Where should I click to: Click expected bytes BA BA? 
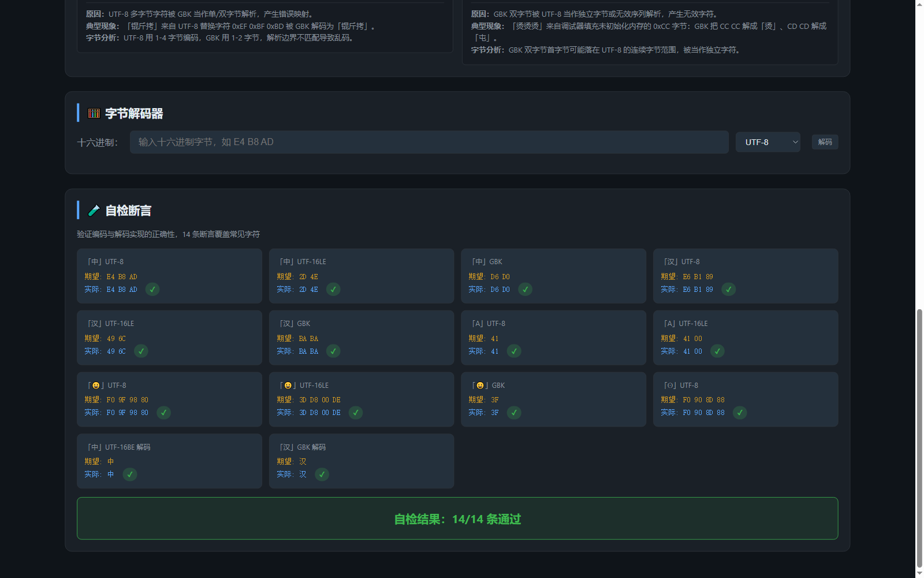coord(308,339)
